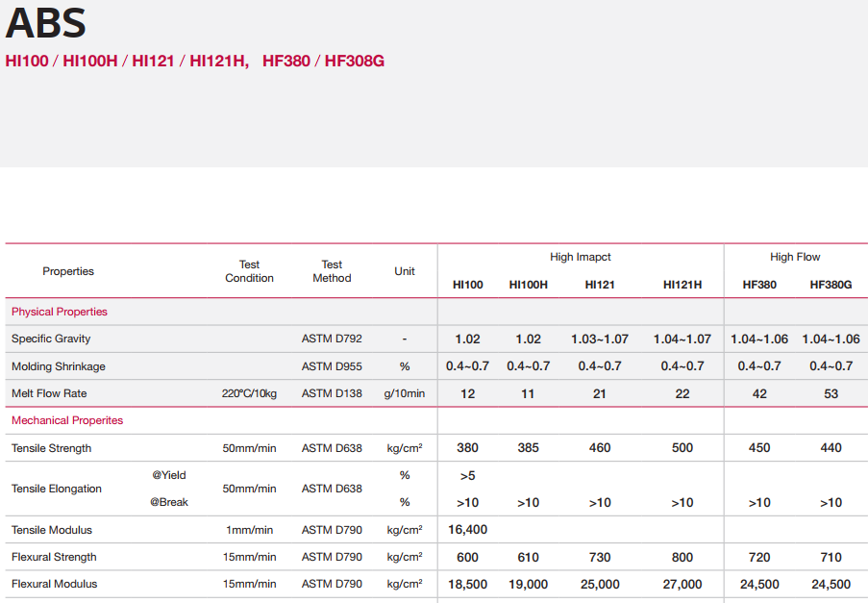The image size is (868, 603).
Task: Click the HI121H column header in table
Action: 682,285
